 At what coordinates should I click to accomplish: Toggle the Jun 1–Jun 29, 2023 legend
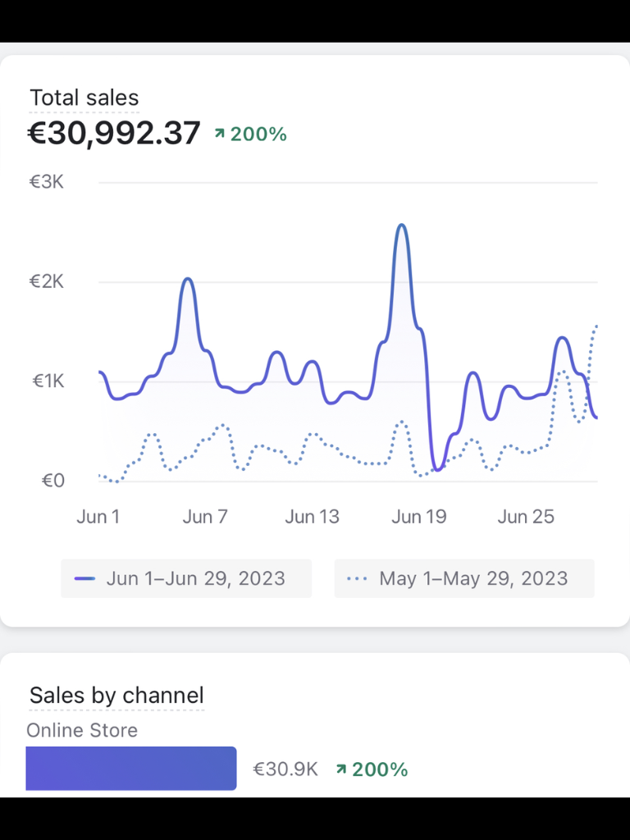tap(186, 578)
